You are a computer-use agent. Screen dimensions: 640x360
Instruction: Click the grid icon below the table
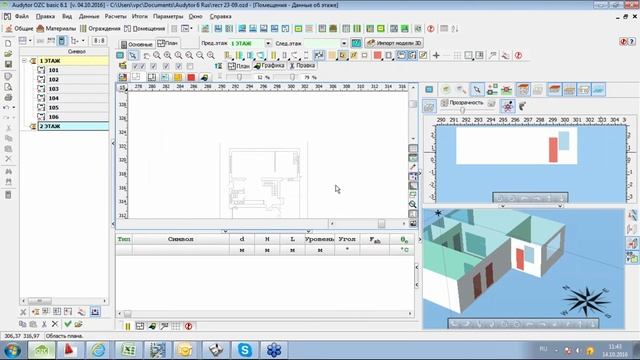click(x=176, y=326)
